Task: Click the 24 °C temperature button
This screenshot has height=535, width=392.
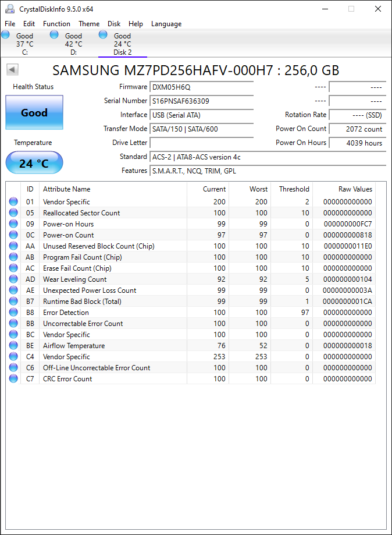Action: tap(34, 163)
